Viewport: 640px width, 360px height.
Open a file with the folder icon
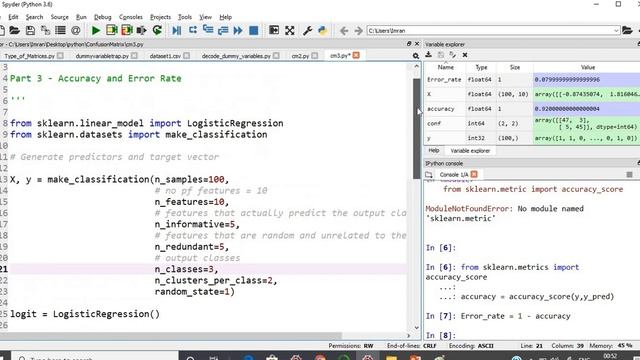tap(14, 30)
